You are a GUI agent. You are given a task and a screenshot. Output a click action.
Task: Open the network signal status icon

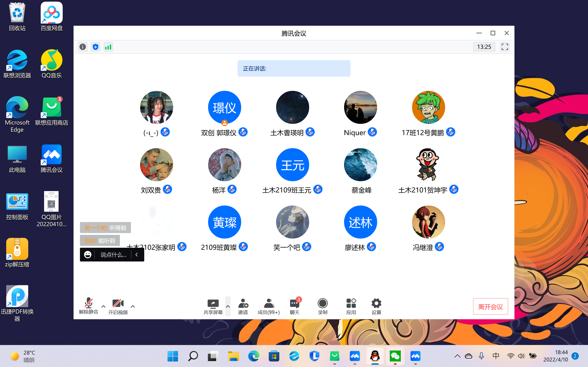(108, 47)
